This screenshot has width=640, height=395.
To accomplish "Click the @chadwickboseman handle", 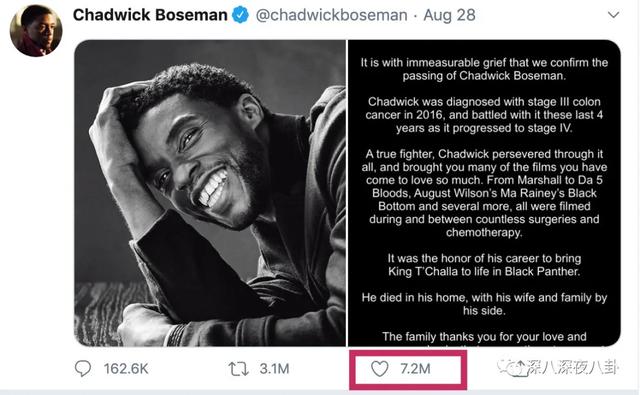I will point(331,15).
